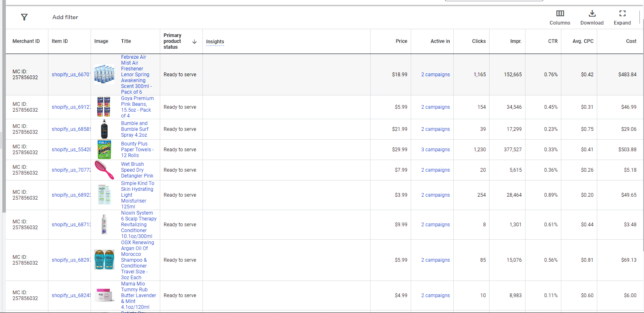Click item ID link shopify_us_7077 for Wet Brush
This screenshot has height=313, width=644.
(71, 170)
